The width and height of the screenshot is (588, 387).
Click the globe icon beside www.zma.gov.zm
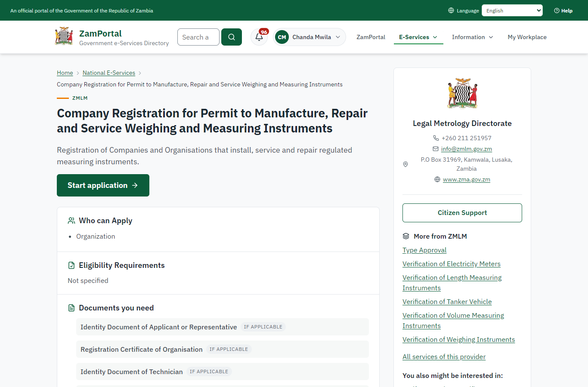437,179
